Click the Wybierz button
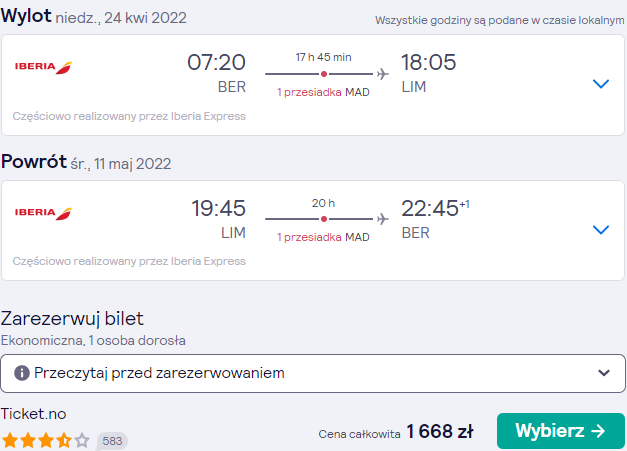 pyautogui.click(x=561, y=431)
